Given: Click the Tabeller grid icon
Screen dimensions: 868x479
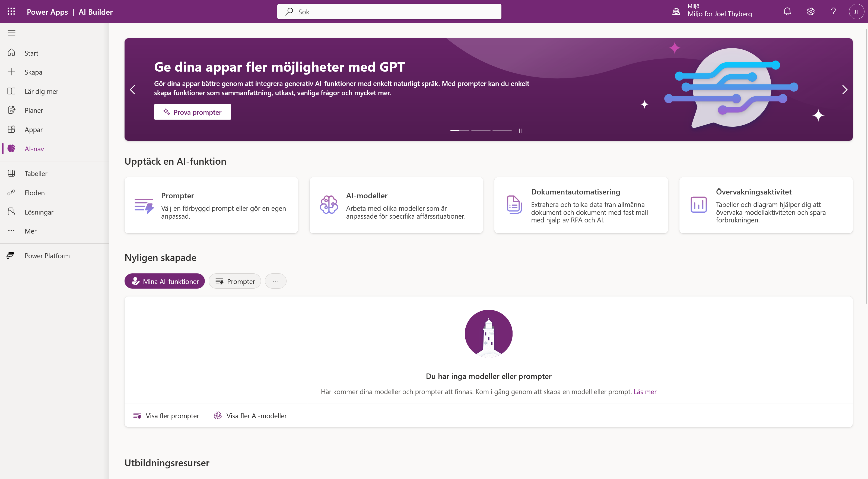Looking at the screenshot, I should pos(11,173).
